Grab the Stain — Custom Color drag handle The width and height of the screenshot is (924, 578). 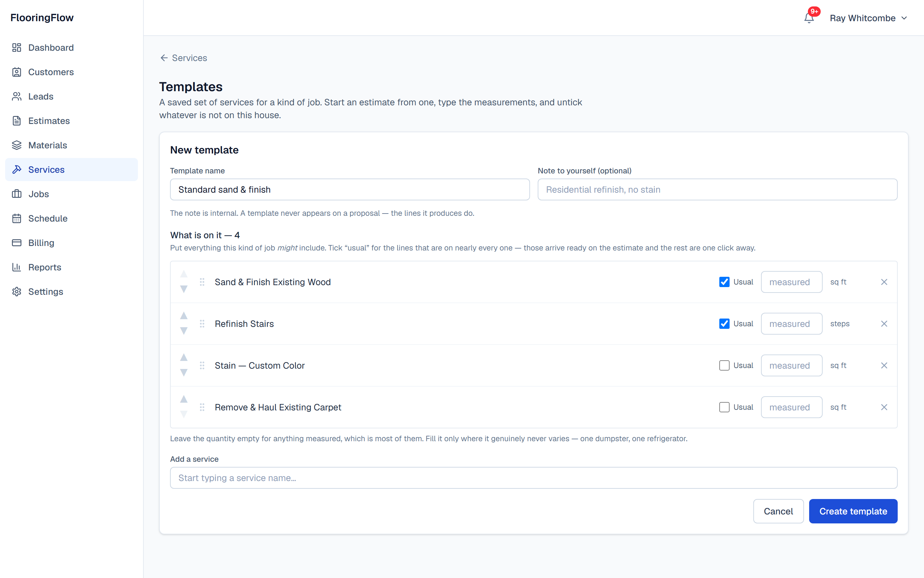(x=202, y=365)
